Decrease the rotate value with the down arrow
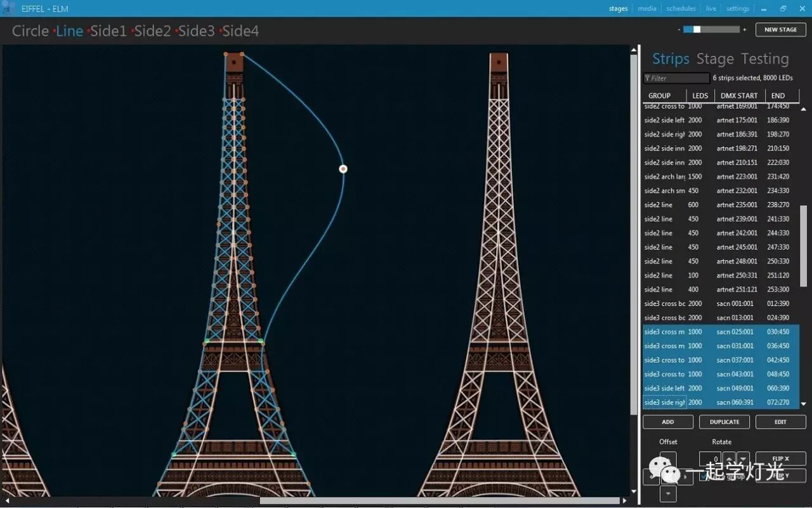The height and width of the screenshot is (508, 812). 743,458
